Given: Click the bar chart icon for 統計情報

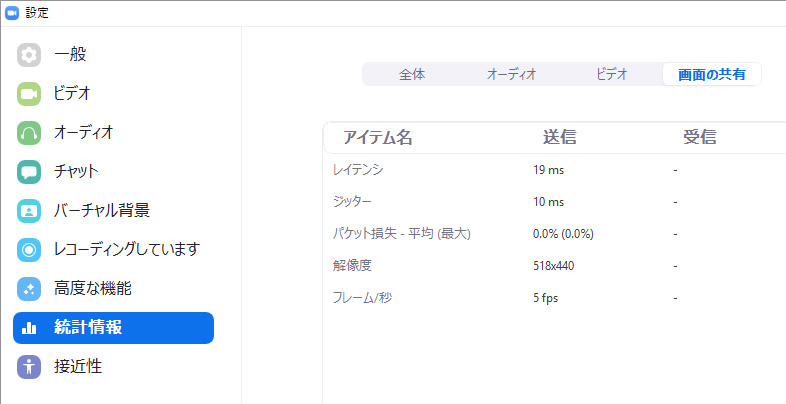Looking at the screenshot, I should (x=29, y=328).
